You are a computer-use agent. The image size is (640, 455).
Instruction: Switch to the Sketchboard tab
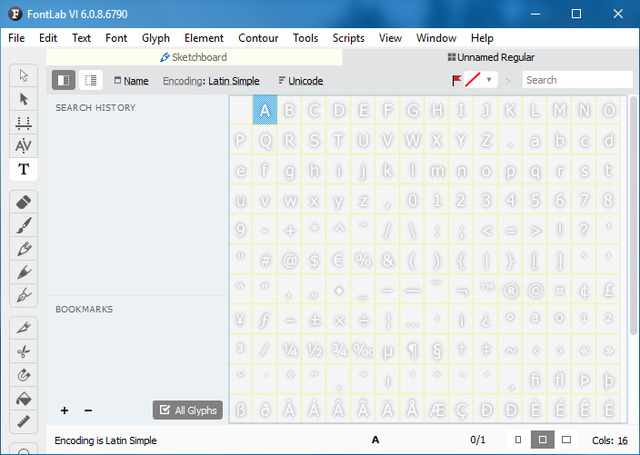(x=193, y=57)
